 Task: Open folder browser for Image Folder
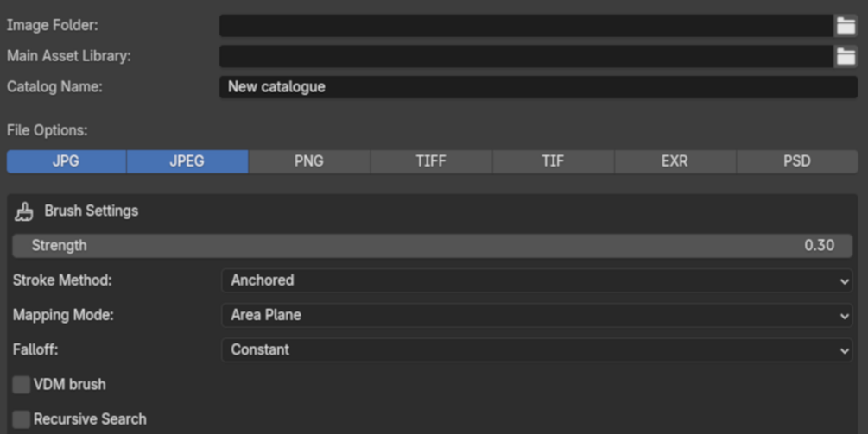(846, 25)
